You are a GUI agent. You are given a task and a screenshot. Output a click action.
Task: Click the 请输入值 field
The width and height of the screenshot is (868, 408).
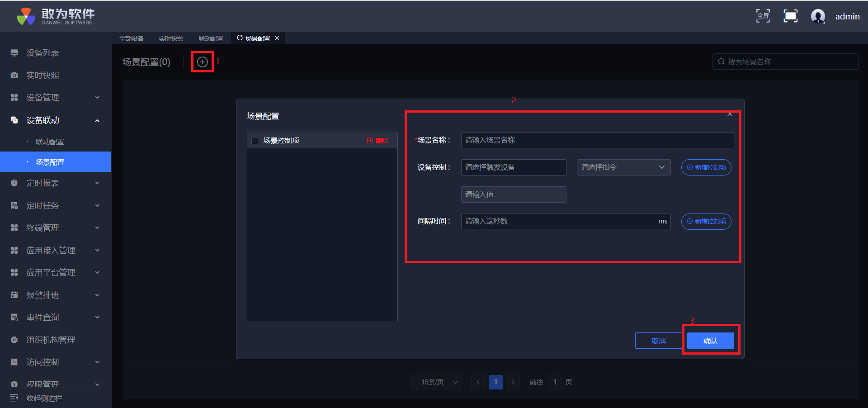(x=514, y=195)
